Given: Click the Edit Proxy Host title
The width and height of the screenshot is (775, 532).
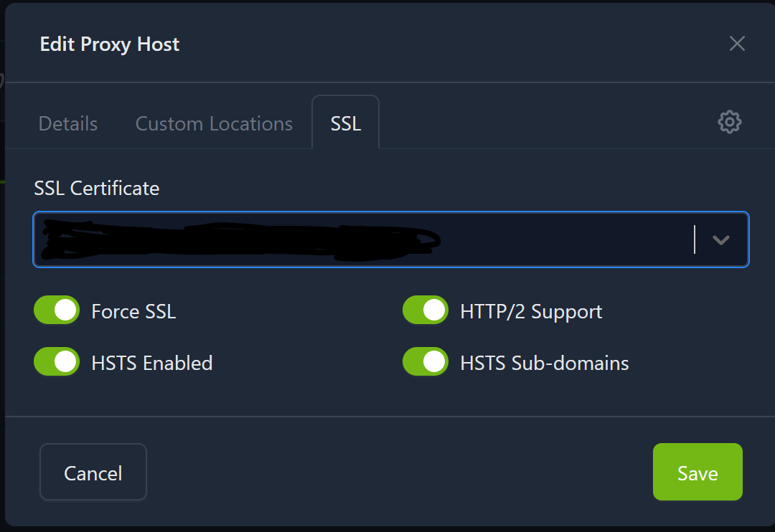Looking at the screenshot, I should pyautogui.click(x=110, y=44).
